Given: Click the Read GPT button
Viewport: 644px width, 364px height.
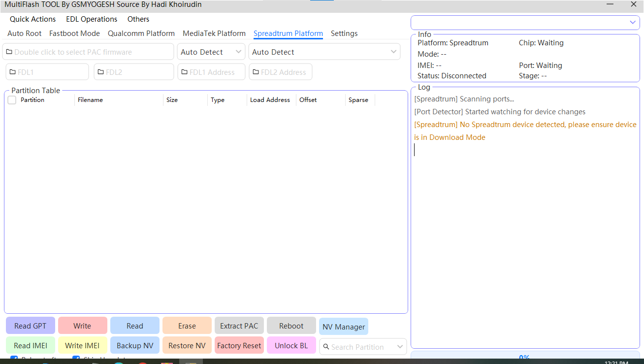Looking at the screenshot, I should [x=30, y=326].
